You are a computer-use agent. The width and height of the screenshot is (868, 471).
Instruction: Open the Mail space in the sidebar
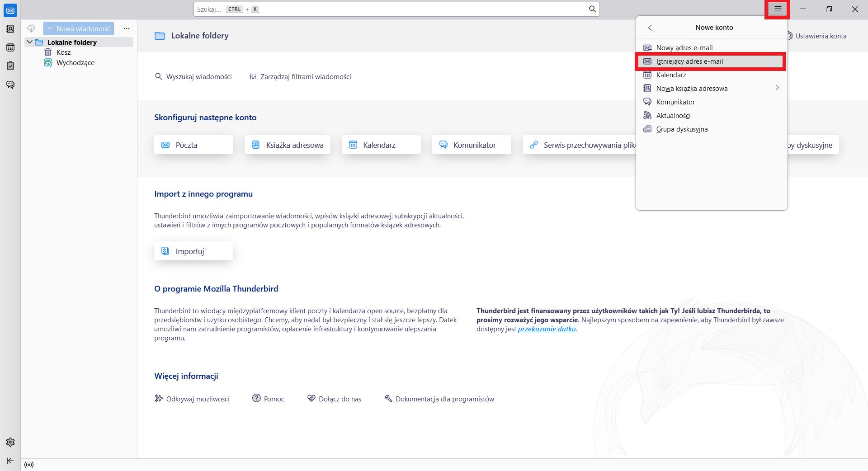tap(10, 10)
